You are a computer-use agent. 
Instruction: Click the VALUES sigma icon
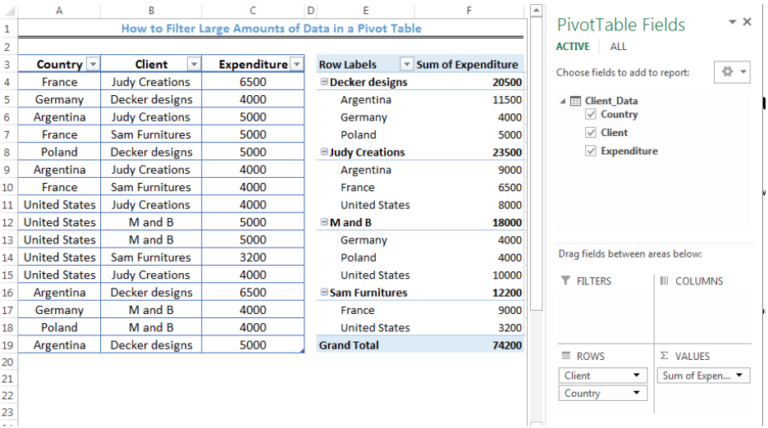664,356
